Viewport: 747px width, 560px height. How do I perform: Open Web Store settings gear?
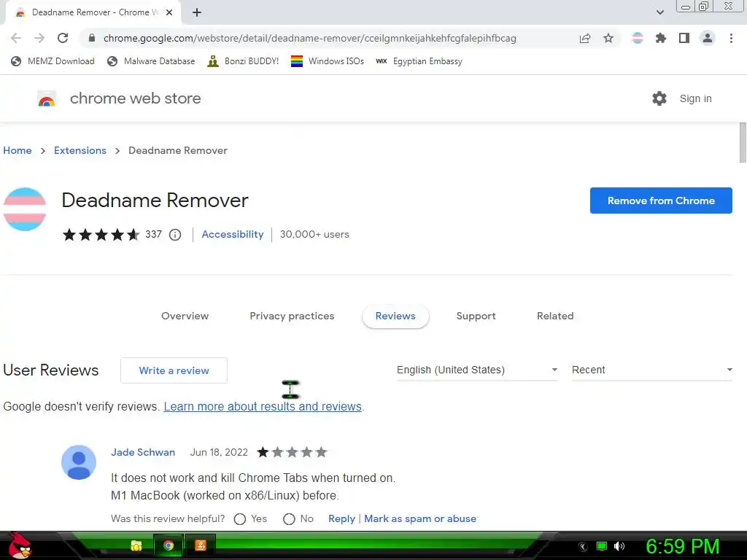point(659,98)
